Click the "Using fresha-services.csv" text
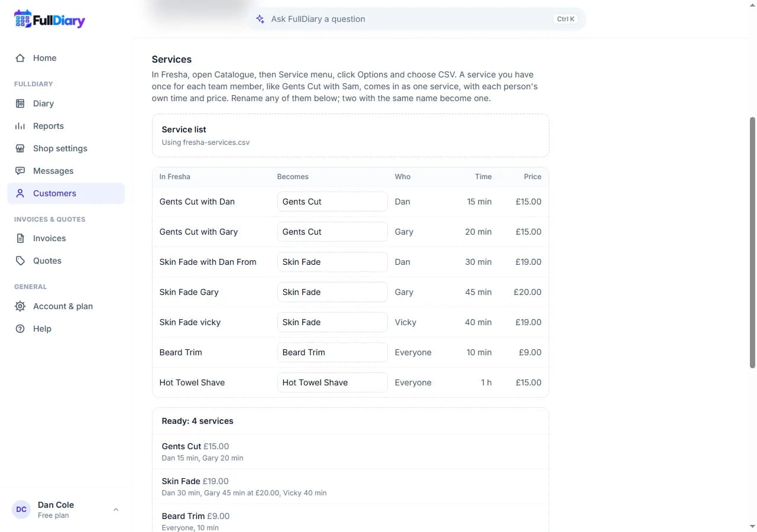 pyautogui.click(x=206, y=142)
